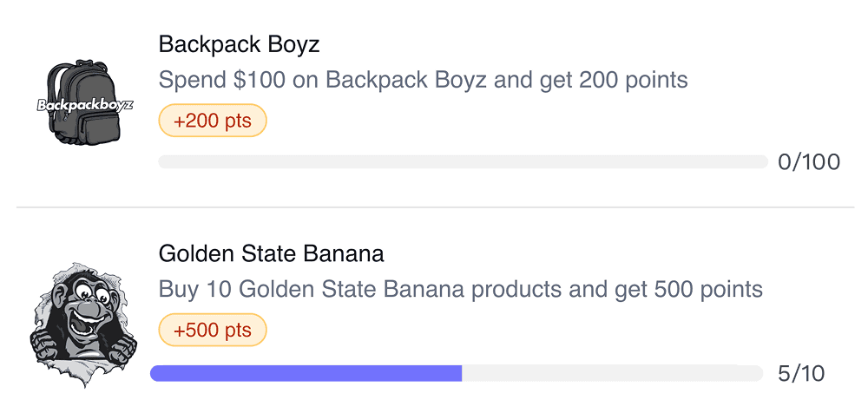Click the Buy 10 Golden State Banana description
The image size is (868, 413).
pos(461,289)
